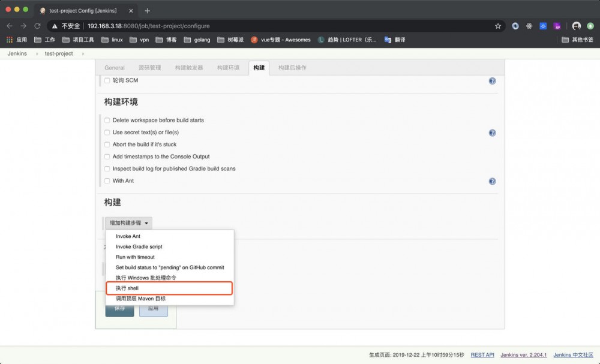Viewport: 600px width, 364px height.
Task: Enable the 轮询 SCM checkbox
Action: click(107, 80)
